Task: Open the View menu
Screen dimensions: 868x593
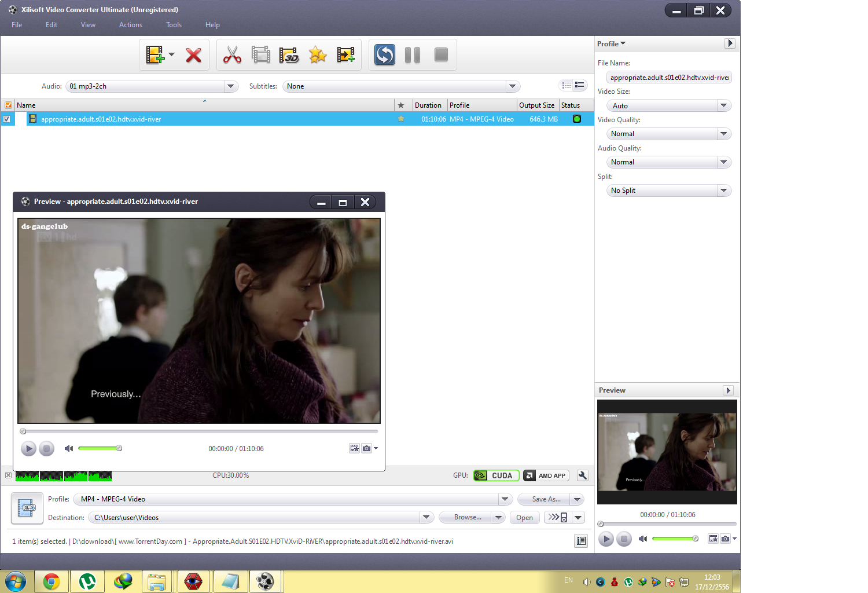Action: [88, 25]
